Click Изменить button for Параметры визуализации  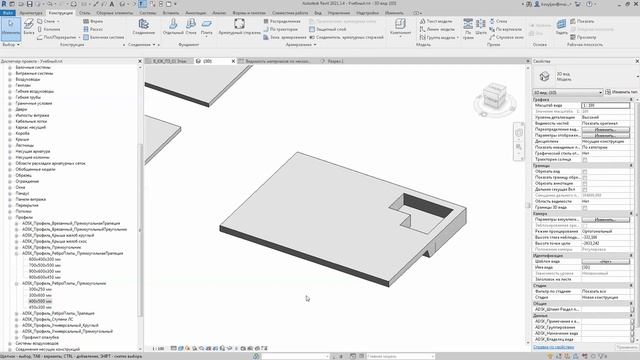(x=605, y=220)
